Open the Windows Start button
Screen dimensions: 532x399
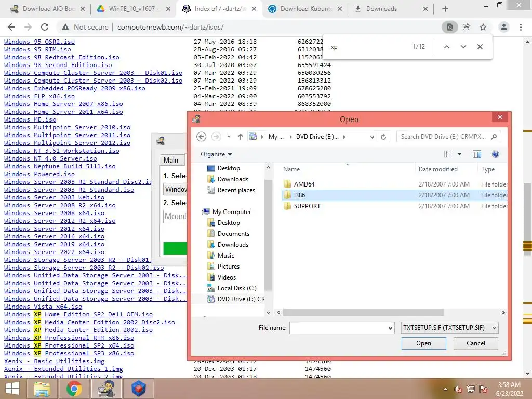point(12,389)
